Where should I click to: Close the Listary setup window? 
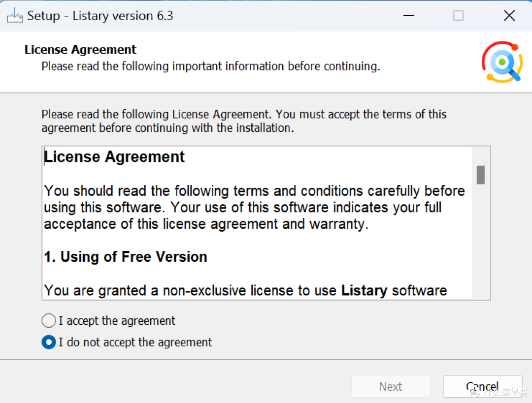point(509,16)
